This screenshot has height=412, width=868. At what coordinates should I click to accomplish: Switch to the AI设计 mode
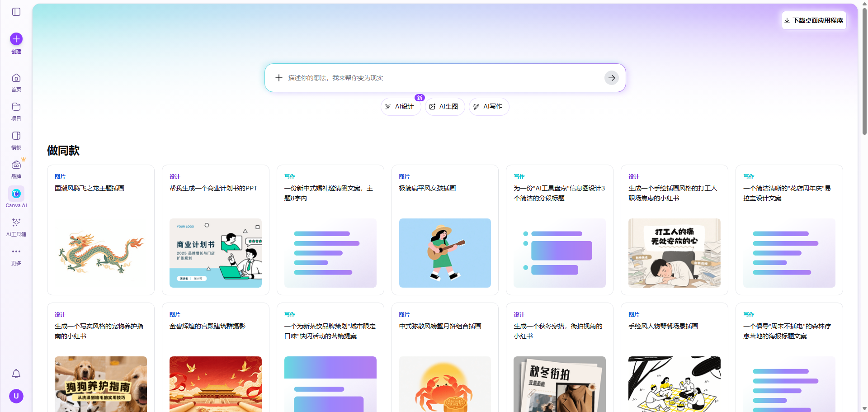click(400, 106)
